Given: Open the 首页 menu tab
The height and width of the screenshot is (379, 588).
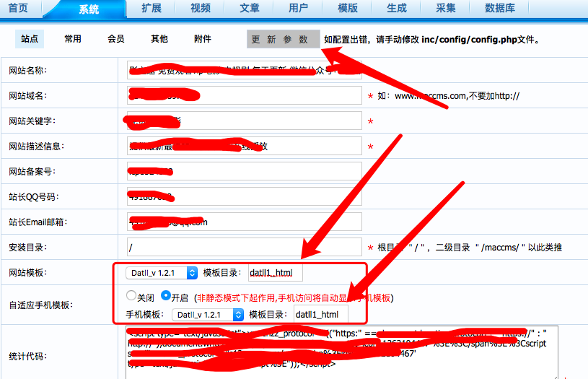Looking at the screenshot, I should [18, 8].
